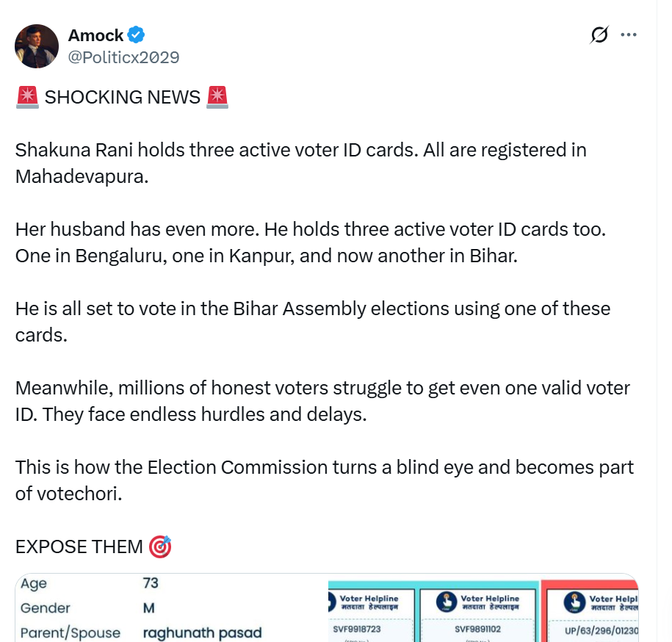Click the siren emoji before SHOCKING NEWS
The height and width of the screenshot is (642, 672).
[27, 97]
